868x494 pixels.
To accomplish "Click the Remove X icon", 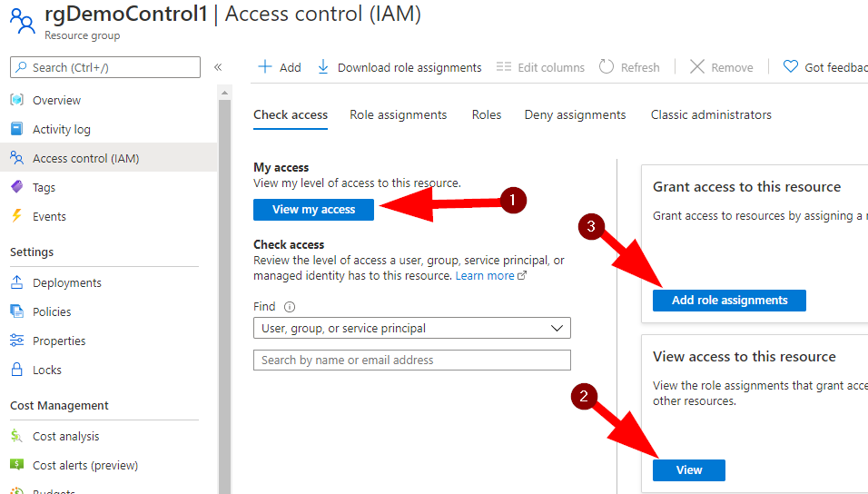I will point(697,67).
